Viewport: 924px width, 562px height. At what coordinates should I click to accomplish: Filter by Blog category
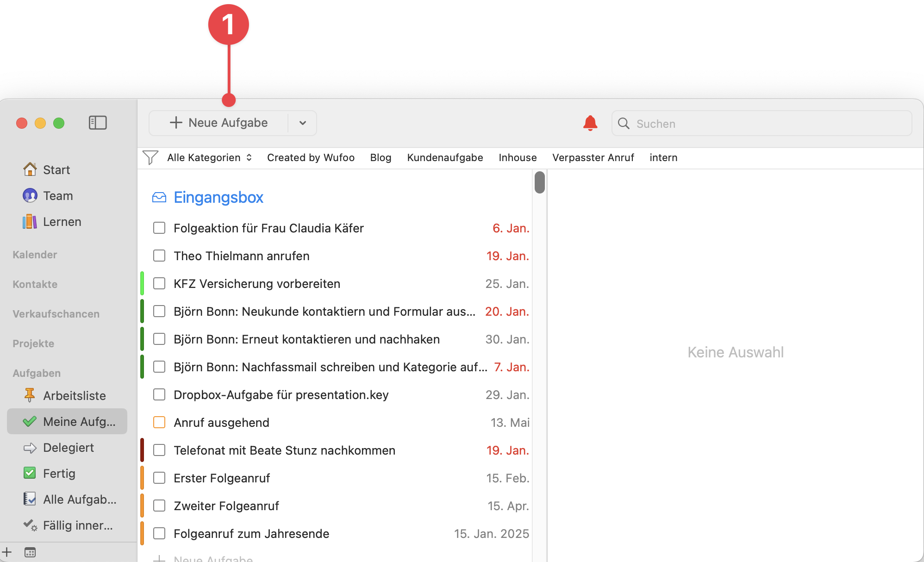[381, 157]
